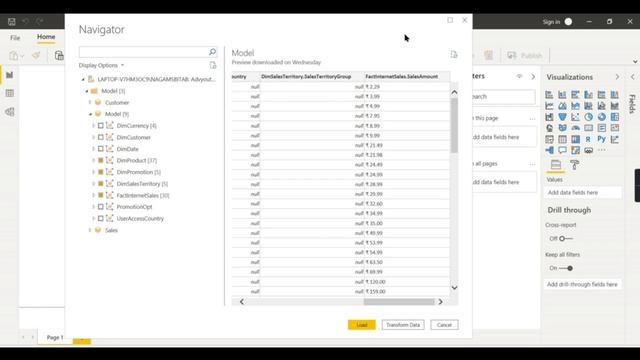Cancel the Navigator dialog
This screenshot has height=360, width=640.
point(444,325)
